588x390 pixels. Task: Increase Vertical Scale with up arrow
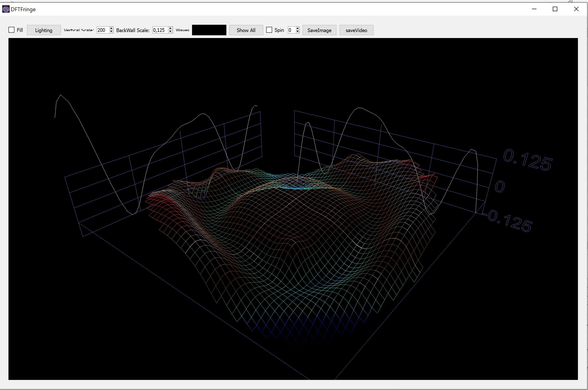(x=111, y=28)
